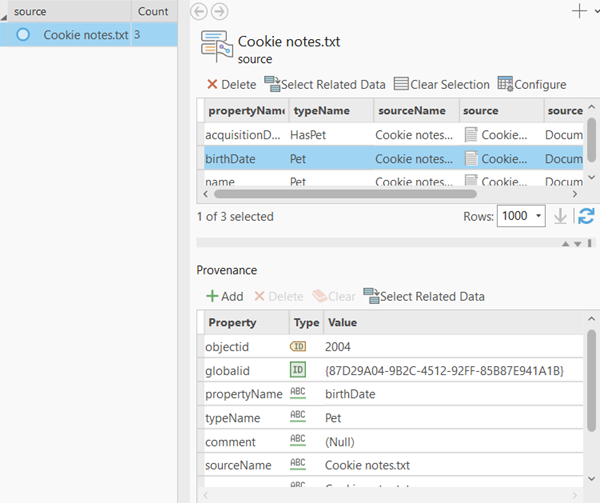Click Add in the Provenance toolbar
This screenshot has width=600, height=503.
(x=224, y=296)
